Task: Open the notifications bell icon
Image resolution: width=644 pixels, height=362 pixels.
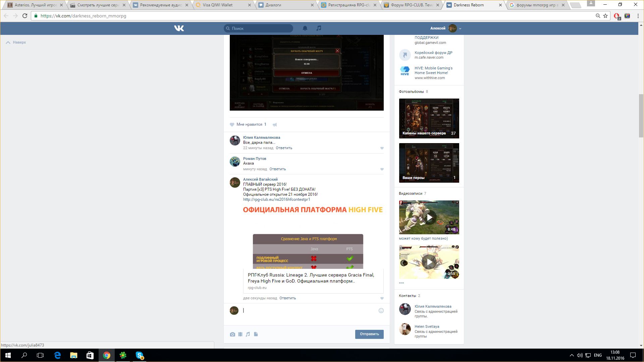Action: point(305,28)
